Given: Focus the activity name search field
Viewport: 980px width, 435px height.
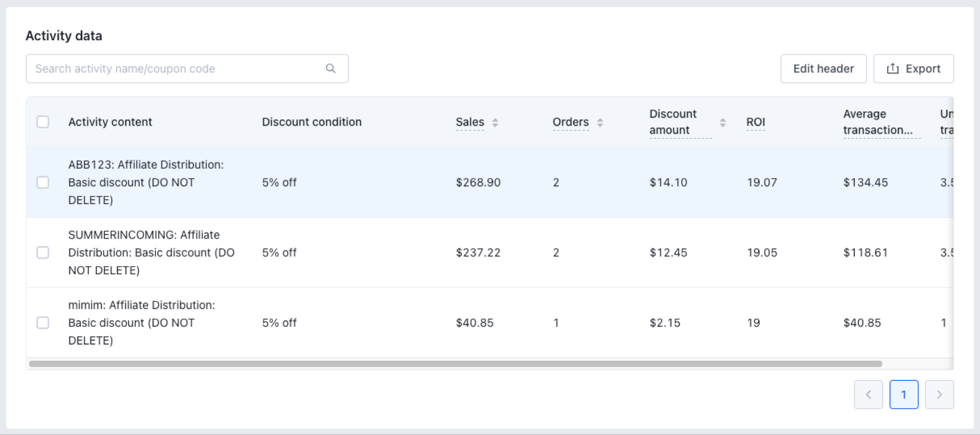Looking at the screenshot, I should coord(173,69).
